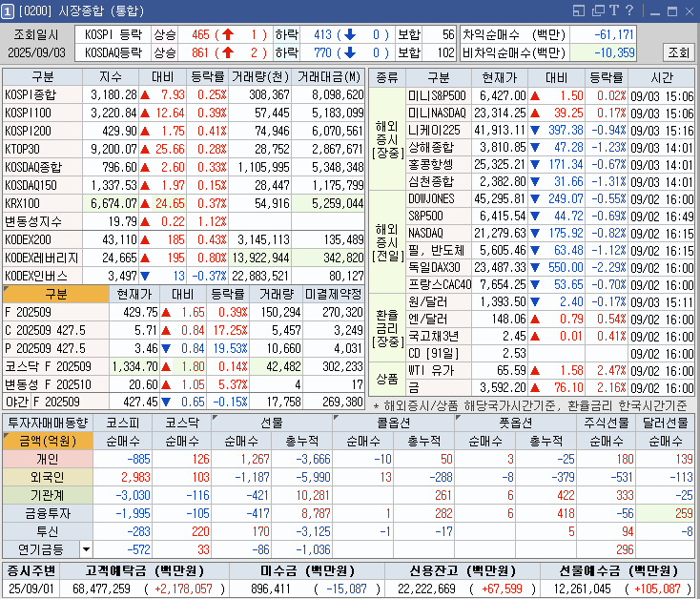This screenshot has width=700, height=599.
Task: Click the 홍콩항셍 row
Action: [x=550, y=164]
